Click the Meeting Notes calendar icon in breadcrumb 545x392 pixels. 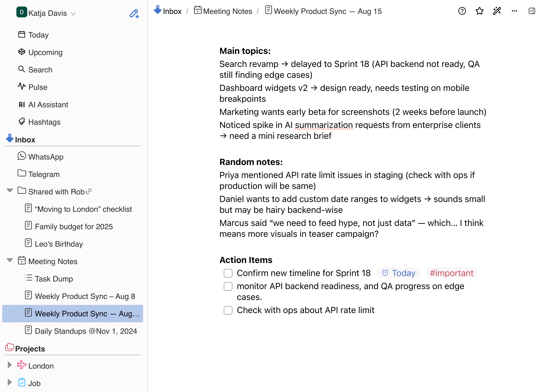198,10
